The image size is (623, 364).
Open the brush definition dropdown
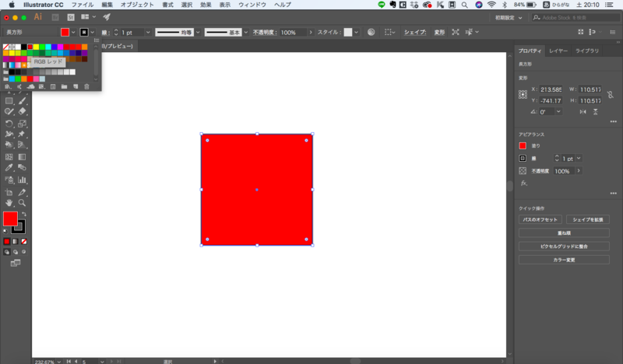pos(246,32)
